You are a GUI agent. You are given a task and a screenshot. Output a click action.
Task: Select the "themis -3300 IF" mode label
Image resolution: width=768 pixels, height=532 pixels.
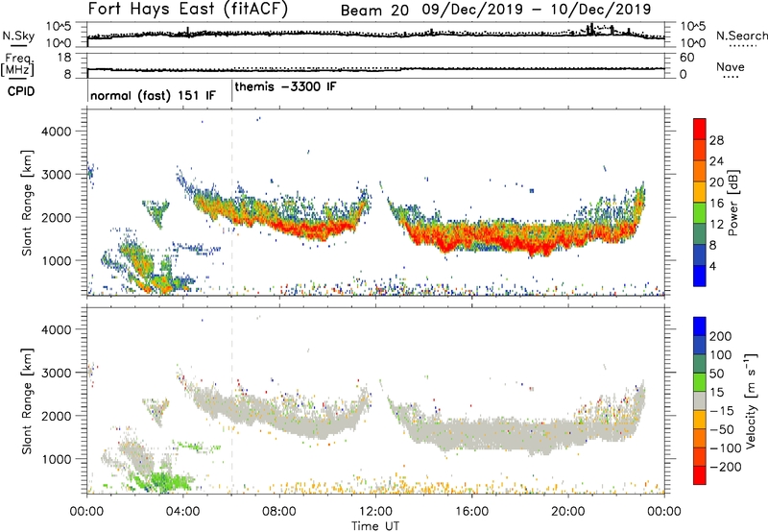tap(285, 86)
